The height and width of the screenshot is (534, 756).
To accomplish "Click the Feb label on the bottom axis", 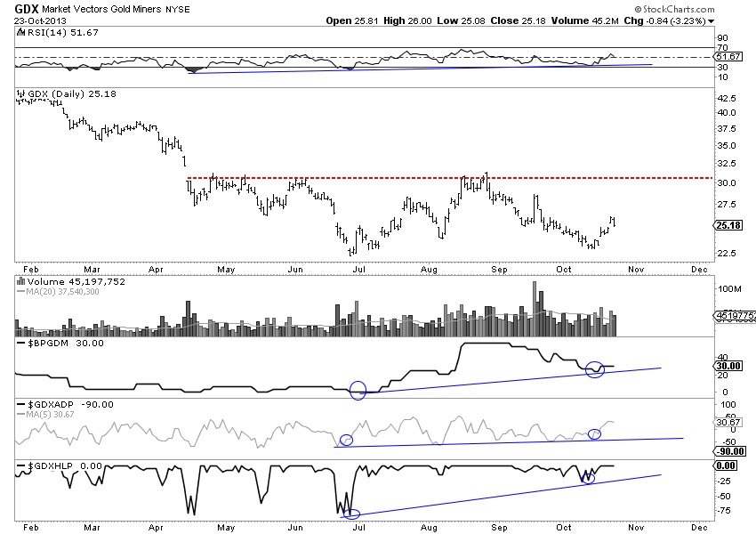I will 30,527.
